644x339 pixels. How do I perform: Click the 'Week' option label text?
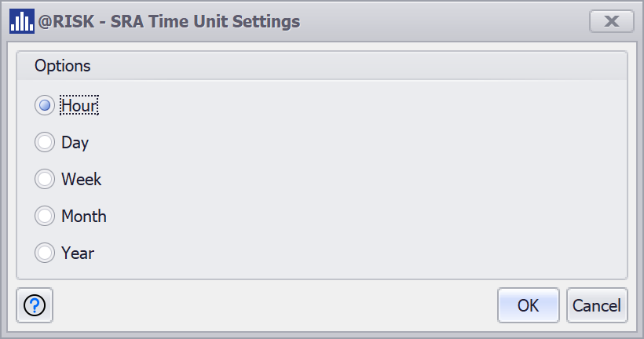82,180
